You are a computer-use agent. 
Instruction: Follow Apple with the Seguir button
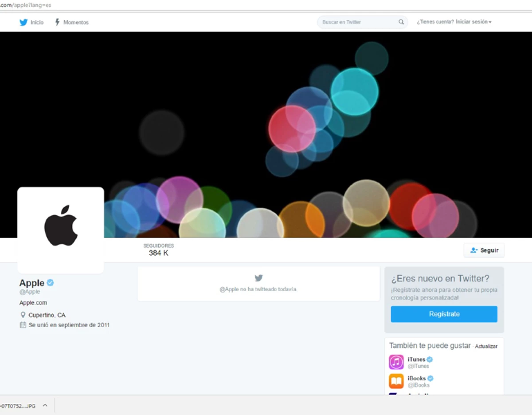[x=484, y=250]
